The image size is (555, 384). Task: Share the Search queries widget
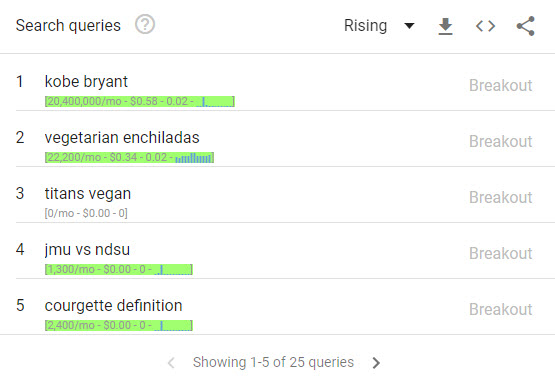(526, 26)
